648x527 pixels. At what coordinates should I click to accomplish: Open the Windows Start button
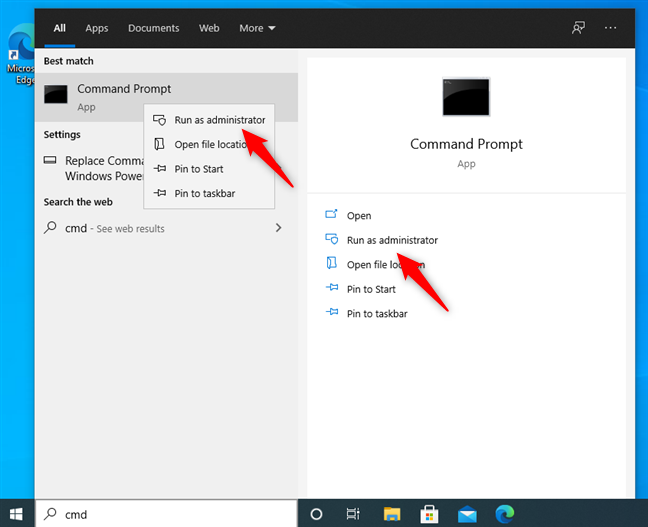tap(16, 514)
